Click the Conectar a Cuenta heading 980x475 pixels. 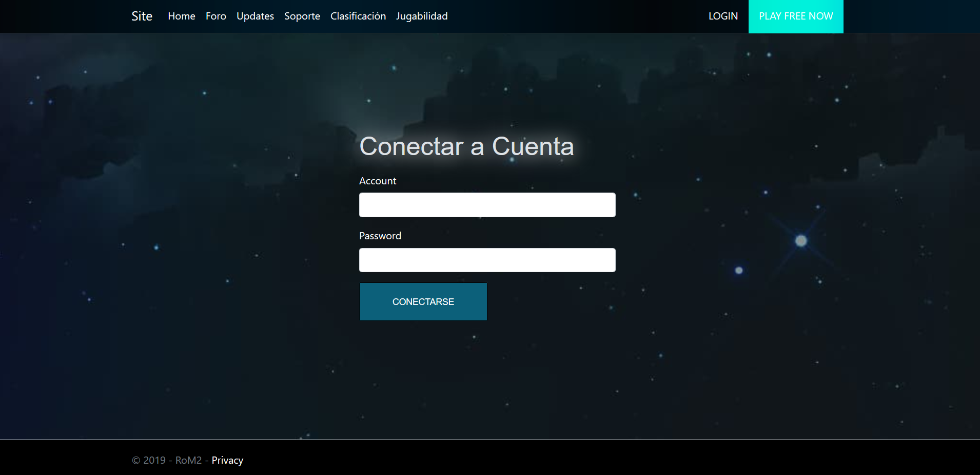click(x=466, y=146)
